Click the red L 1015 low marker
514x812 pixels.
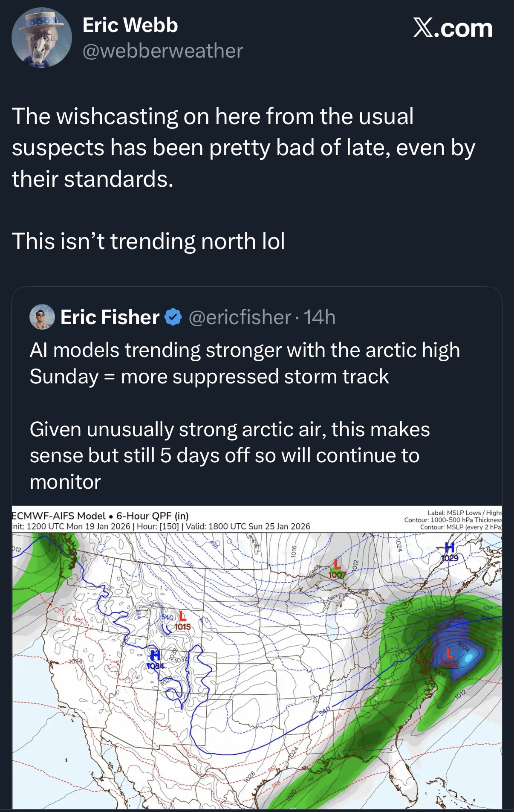[183, 621]
